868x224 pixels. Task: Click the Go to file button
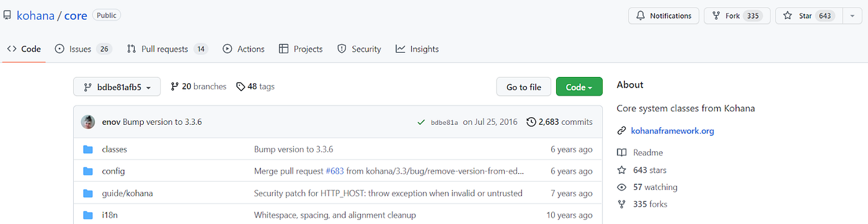[524, 87]
